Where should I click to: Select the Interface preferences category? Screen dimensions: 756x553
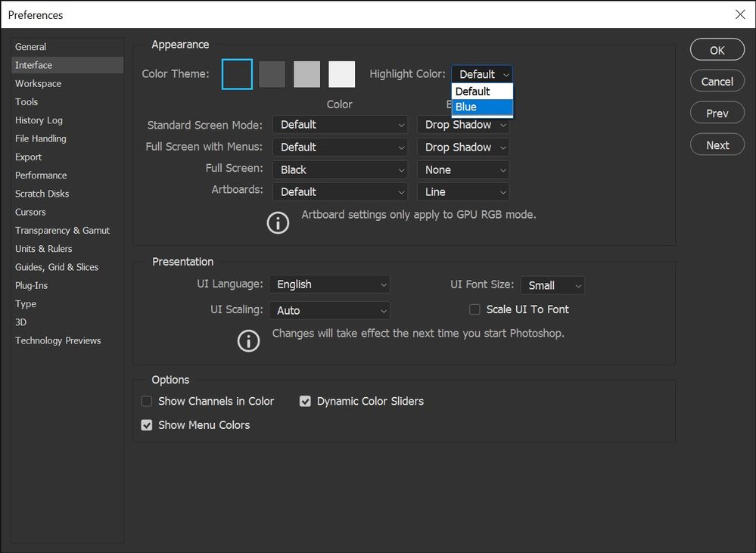click(67, 65)
